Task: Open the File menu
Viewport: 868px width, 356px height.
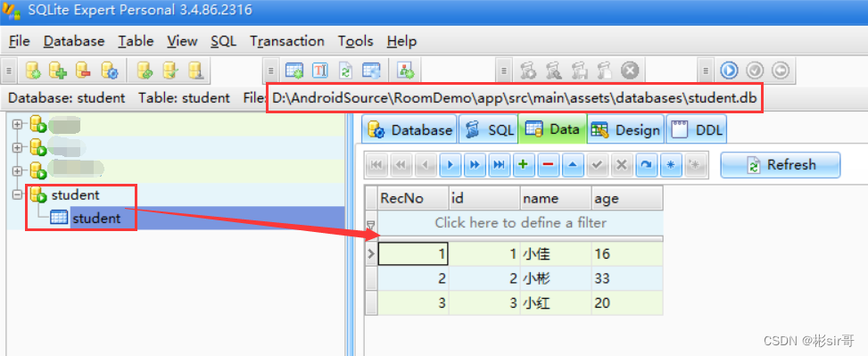Action: coord(20,41)
